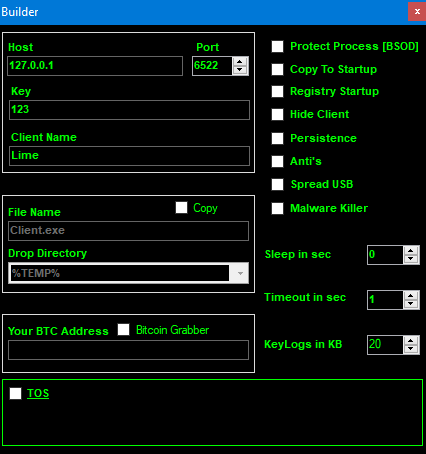
Task: Tick the Malware Killer checkbox
Action: click(277, 208)
